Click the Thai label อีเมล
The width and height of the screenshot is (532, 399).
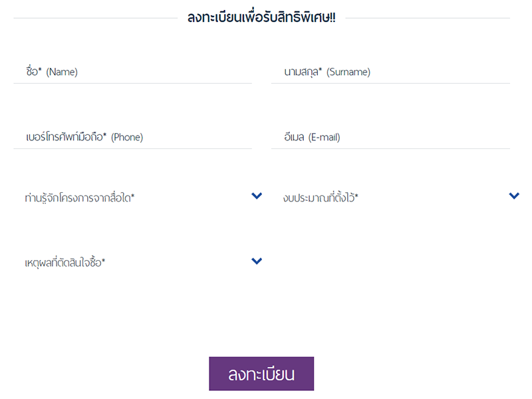pos(294,138)
